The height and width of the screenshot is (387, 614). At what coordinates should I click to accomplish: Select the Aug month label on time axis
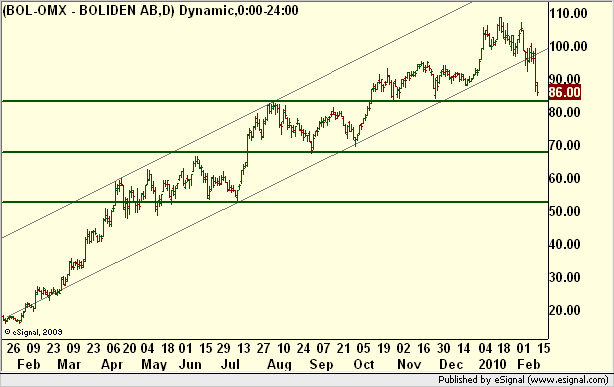pos(279,365)
